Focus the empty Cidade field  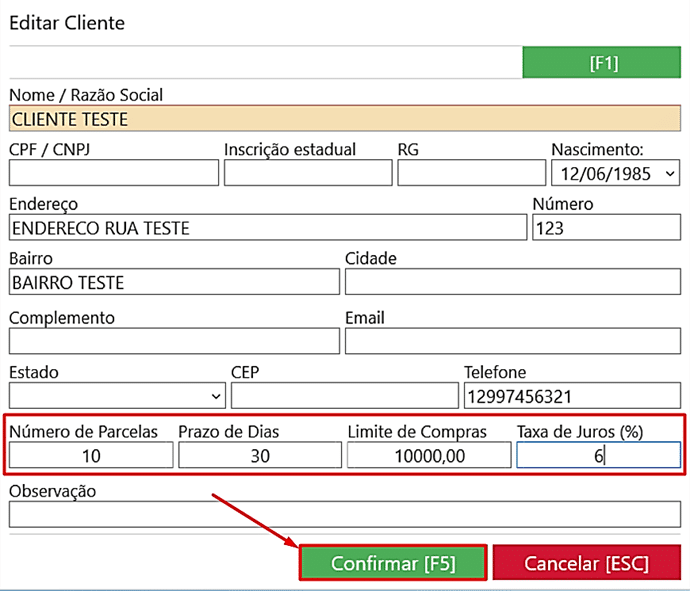pyautogui.click(x=512, y=283)
